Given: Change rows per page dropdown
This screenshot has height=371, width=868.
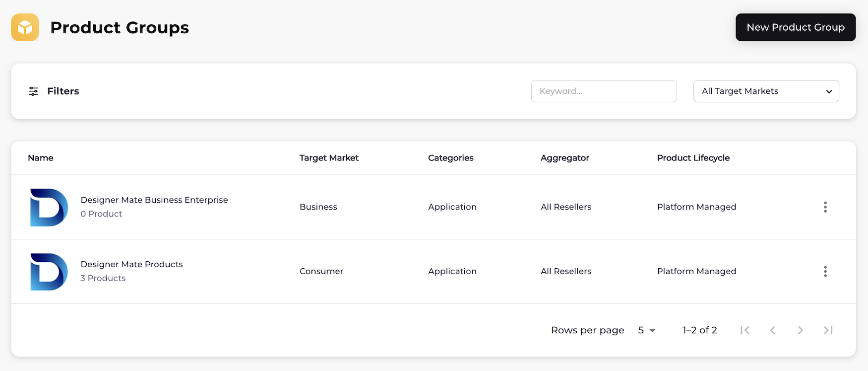Looking at the screenshot, I should click(647, 330).
